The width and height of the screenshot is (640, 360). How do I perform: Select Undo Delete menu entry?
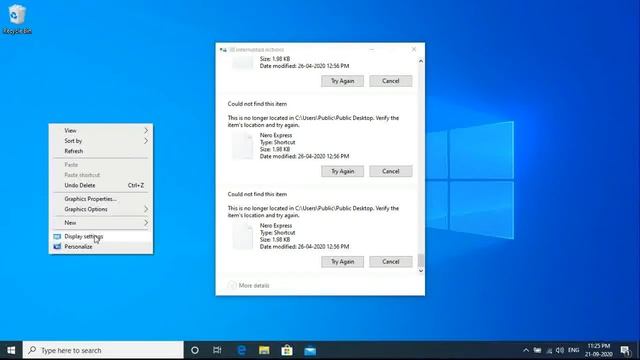pyautogui.click(x=101, y=185)
